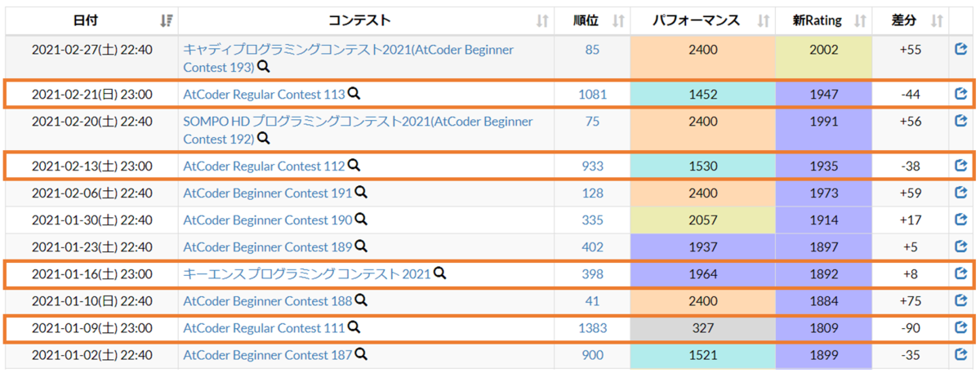Click magnifier icon next to Regular Contest 113
Screen dimensions: 980x373
pyautogui.click(x=354, y=95)
